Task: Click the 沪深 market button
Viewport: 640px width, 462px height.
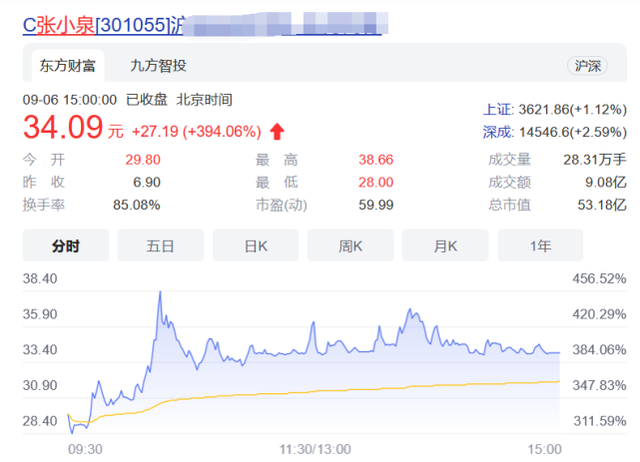Action: tap(588, 66)
